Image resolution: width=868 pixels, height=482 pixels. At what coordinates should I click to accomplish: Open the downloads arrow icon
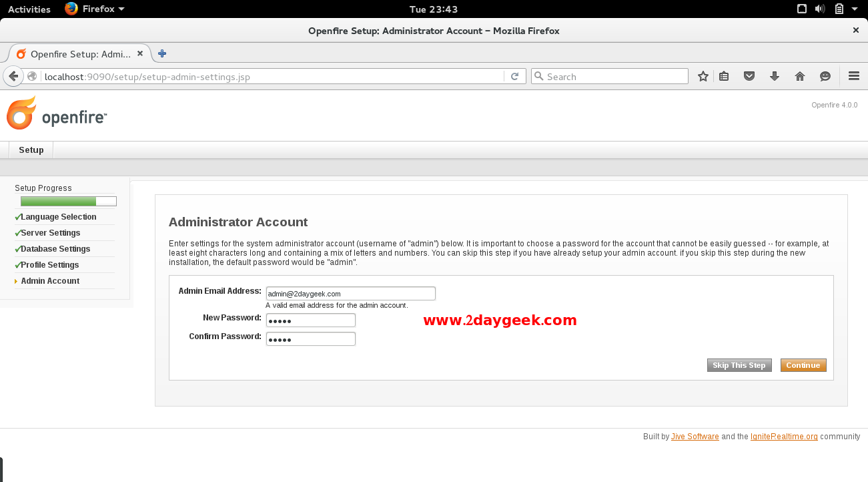click(775, 76)
